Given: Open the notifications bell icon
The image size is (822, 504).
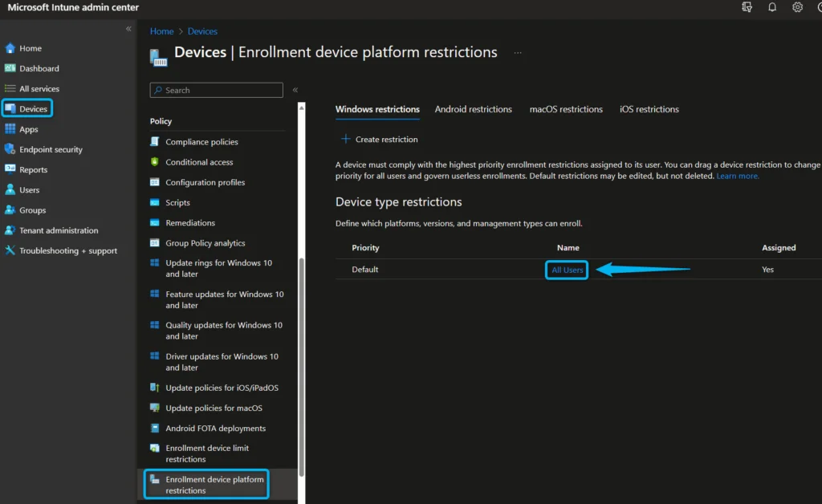Looking at the screenshot, I should [x=772, y=7].
